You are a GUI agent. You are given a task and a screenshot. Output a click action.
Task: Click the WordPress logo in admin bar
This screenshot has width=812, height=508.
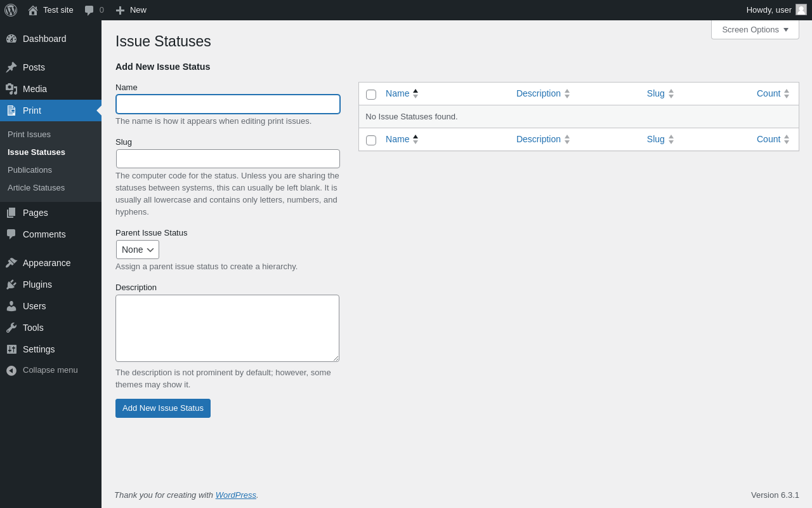pyautogui.click(x=11, y=10)
